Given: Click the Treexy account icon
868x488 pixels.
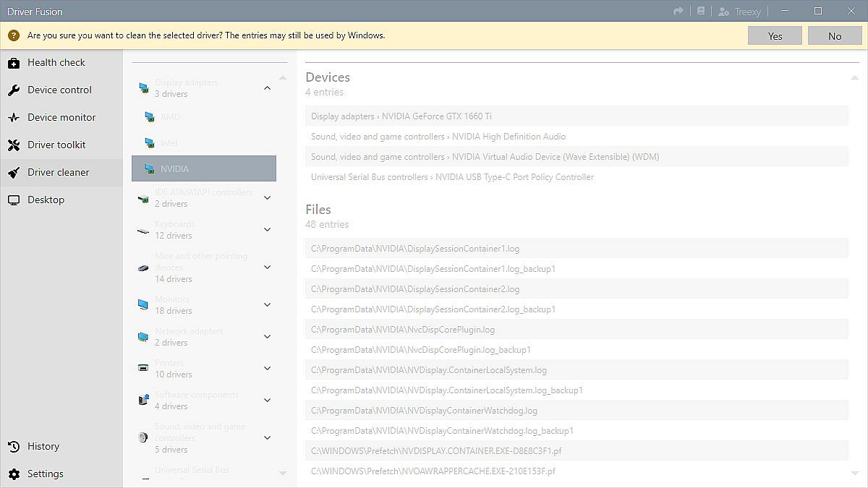Looking at the screenshot, I should click(x=723, y=12).
